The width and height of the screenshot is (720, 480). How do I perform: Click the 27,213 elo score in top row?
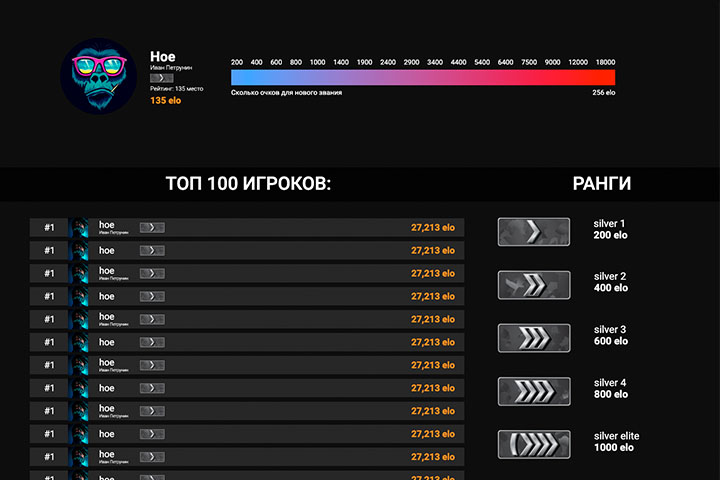click(433, 227)
